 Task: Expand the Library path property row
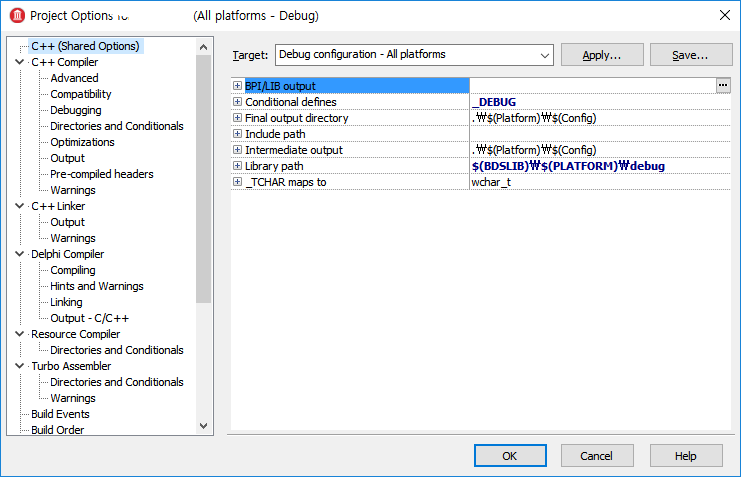tap(238, 166)
